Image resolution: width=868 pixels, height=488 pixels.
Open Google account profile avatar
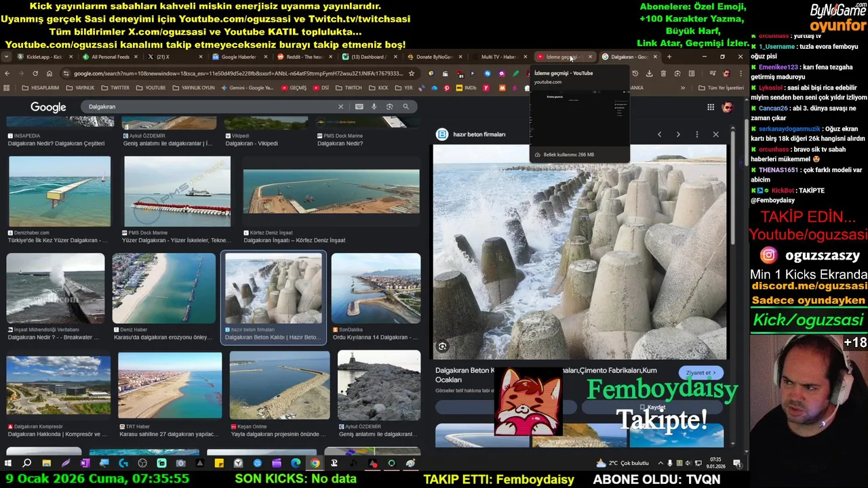coord(727,107)
